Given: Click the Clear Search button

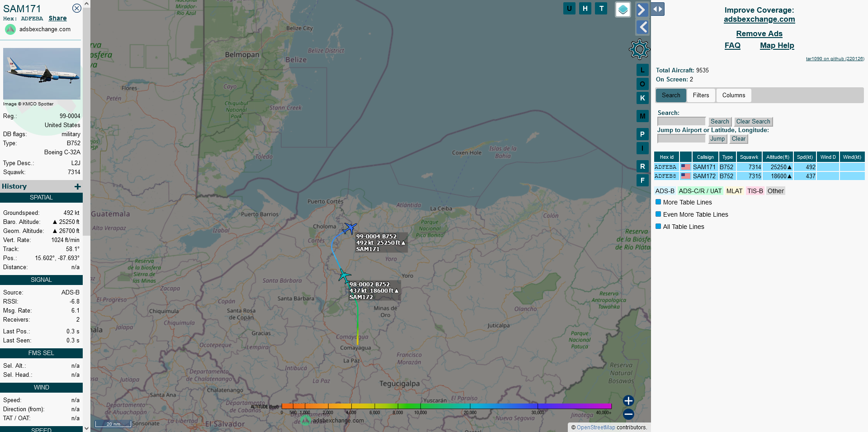Looking at the screenshot, I should point(753,121).
